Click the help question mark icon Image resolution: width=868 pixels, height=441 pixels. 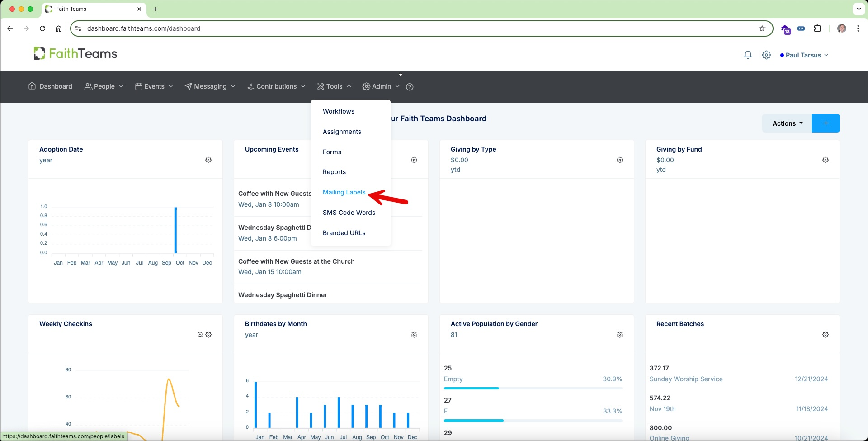(x=410, y=87)
